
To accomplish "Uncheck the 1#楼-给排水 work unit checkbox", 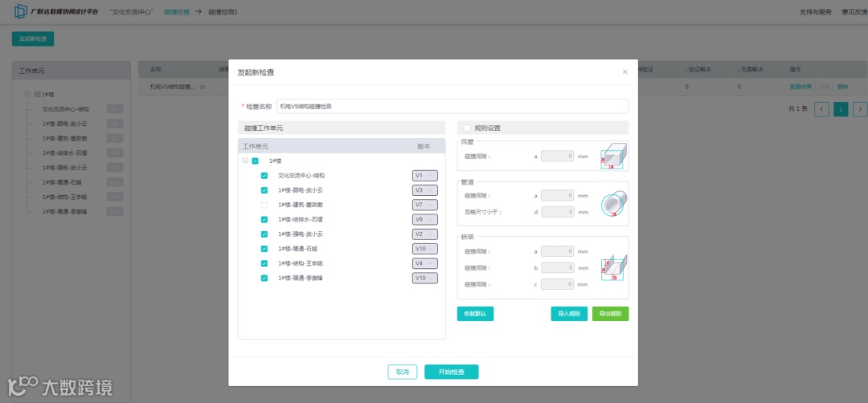I will click(x=264, y=219).
